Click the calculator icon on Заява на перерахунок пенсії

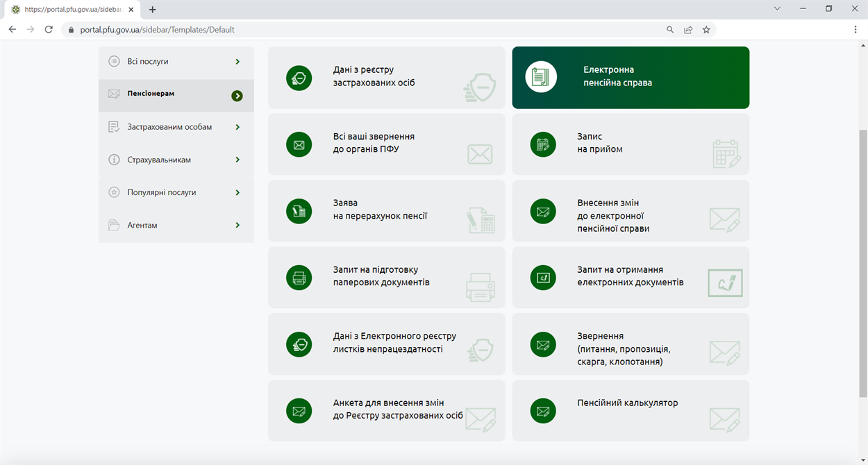click(299, 211)
